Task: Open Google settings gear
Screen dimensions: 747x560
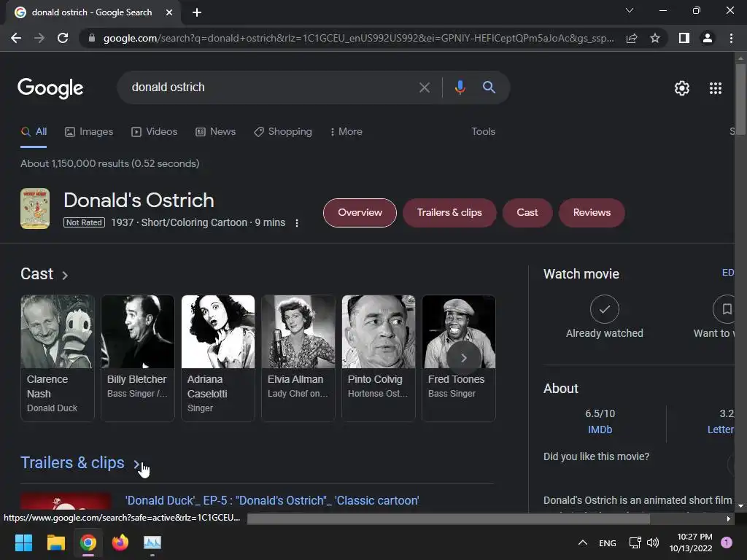Action: 682,88
